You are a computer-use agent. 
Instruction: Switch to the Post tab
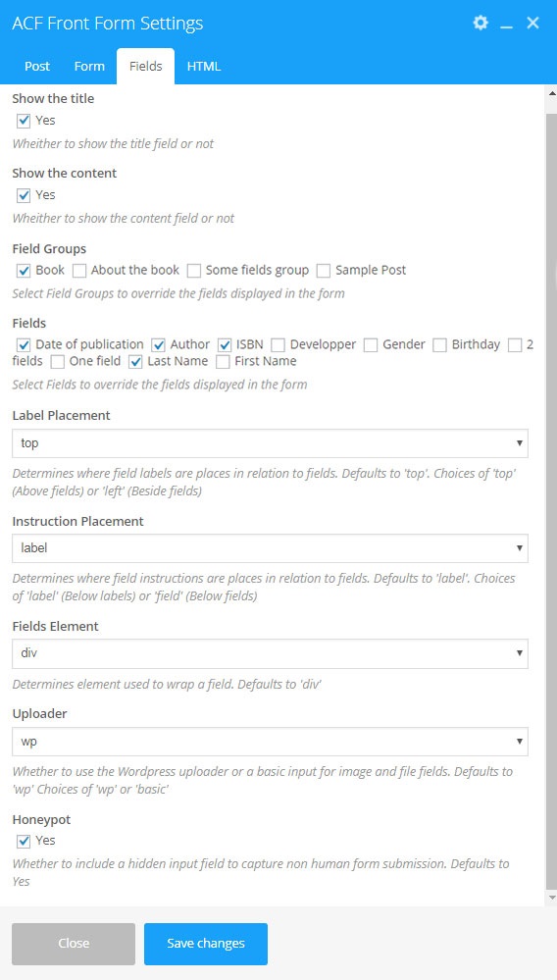click(37, 67)
